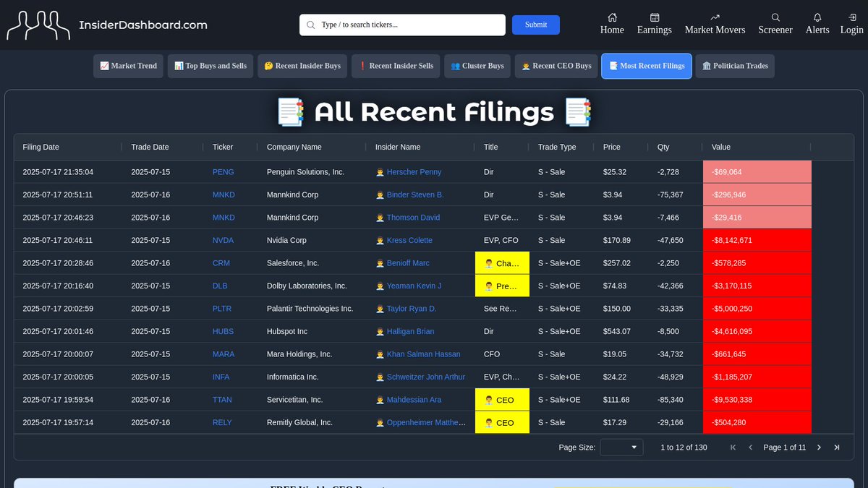Open the PLTR ticker link
Image resolution: width=868 pixels, height=488 pixels.
click(x=222, y=309)
